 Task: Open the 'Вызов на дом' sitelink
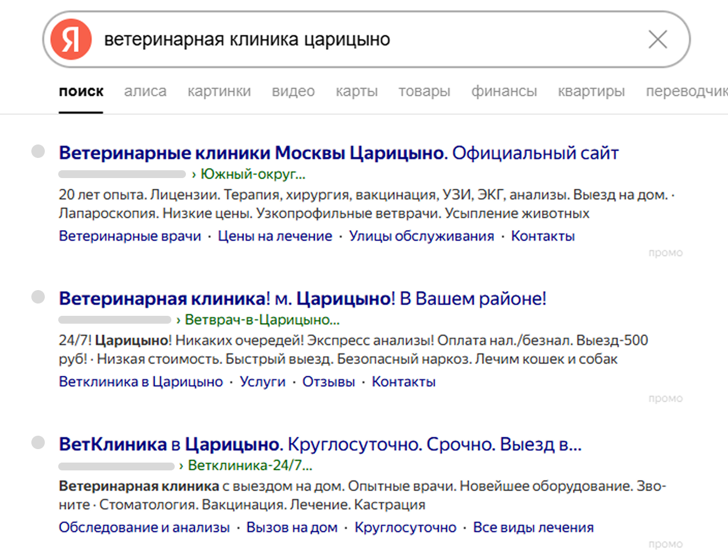coord(292,528)
